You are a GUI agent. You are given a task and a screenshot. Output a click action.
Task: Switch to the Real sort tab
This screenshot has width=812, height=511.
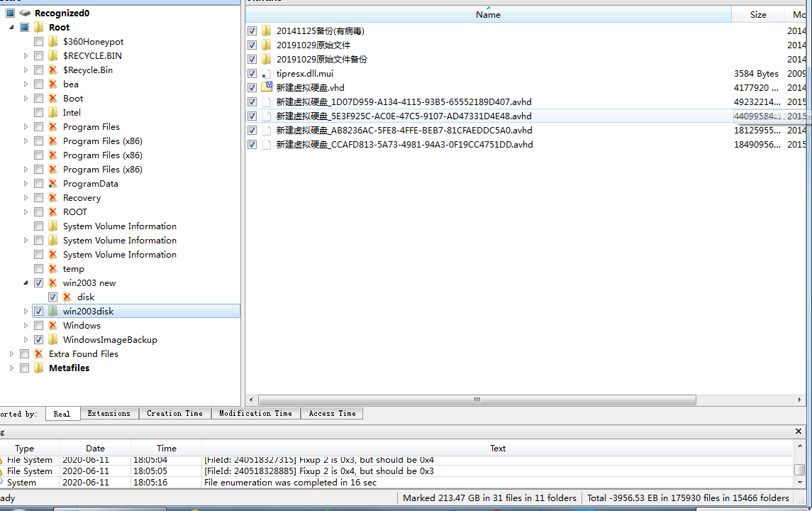[x=62, y=414]
